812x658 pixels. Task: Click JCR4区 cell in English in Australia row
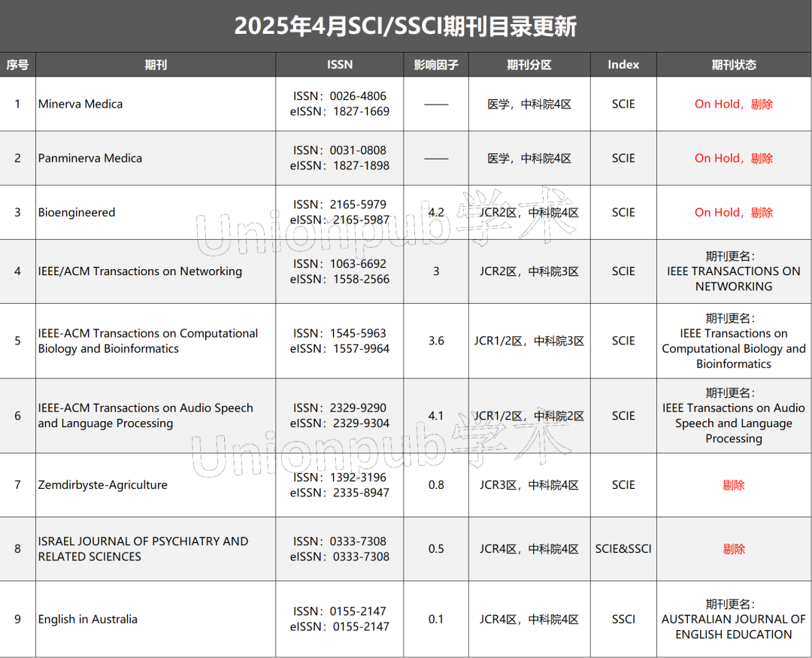[529, 619]
